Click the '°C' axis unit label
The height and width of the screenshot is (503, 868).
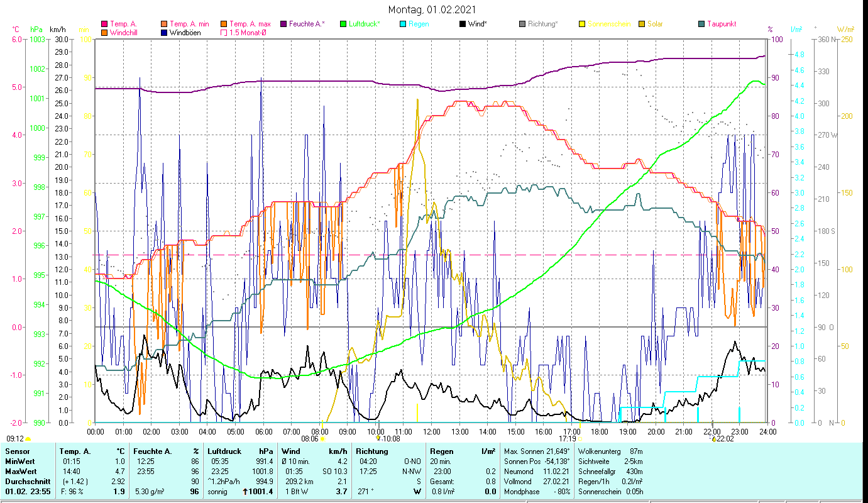tap(16, 30)
